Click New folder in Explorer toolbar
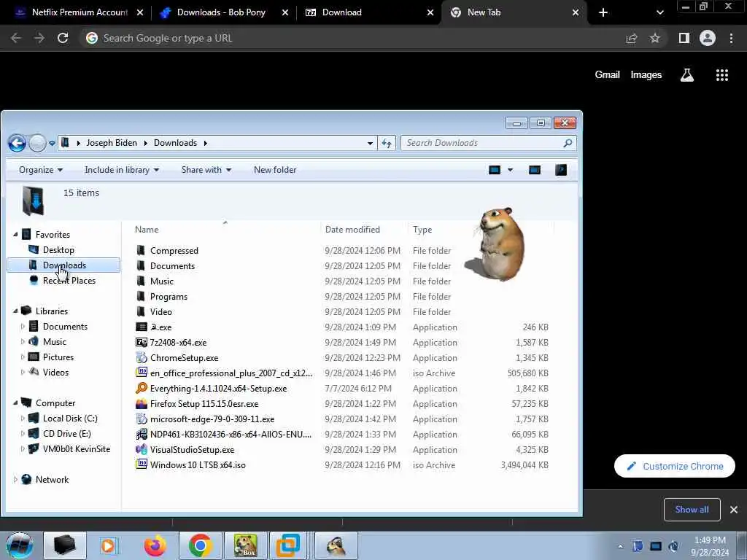Viewport: 747px width, 560px height. pos(275,170)
